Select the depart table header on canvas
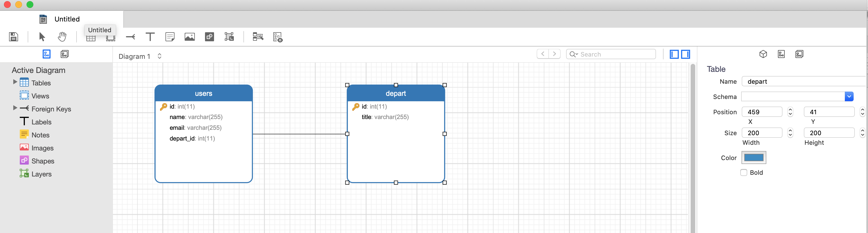Image resolution: width=868 pixels, height=233 pixels. point(396,93)
